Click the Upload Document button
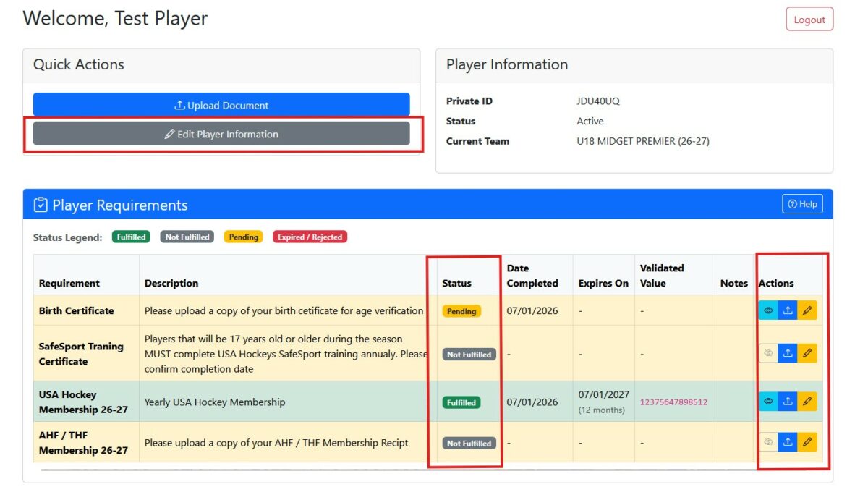This screenshot has width=868, height=500. [221, 105]
